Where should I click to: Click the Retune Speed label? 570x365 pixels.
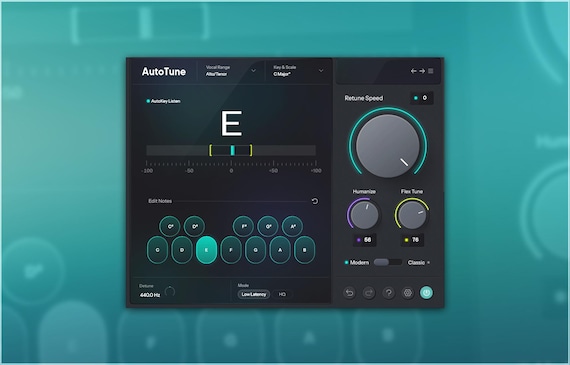coord(364,98)
